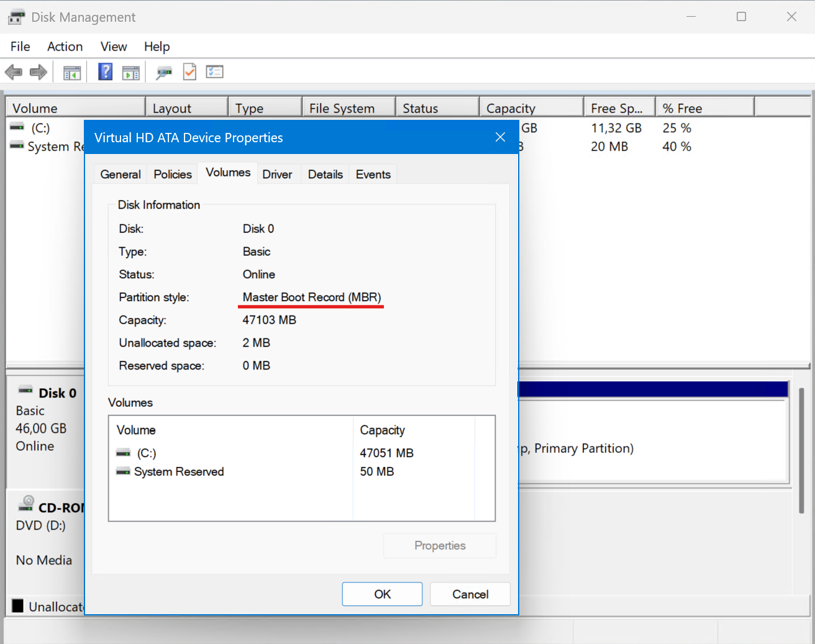Open Help via blue question mark icon
Screen dimensions: 815x644
106,72
